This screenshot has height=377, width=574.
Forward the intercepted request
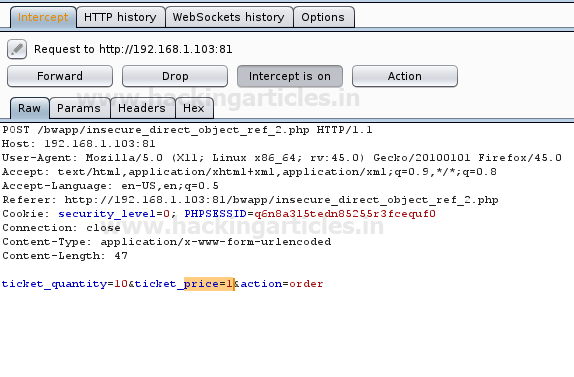[60, 76]
